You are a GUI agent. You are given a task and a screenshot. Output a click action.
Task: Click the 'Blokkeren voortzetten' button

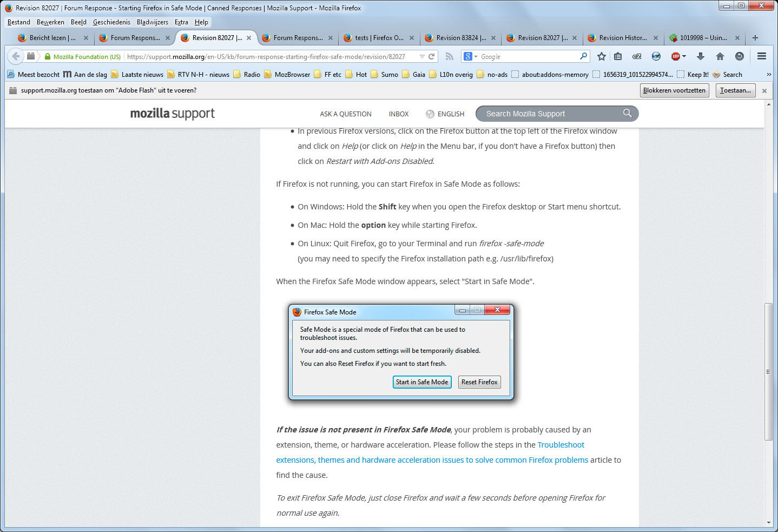click(x=675, y=90)
